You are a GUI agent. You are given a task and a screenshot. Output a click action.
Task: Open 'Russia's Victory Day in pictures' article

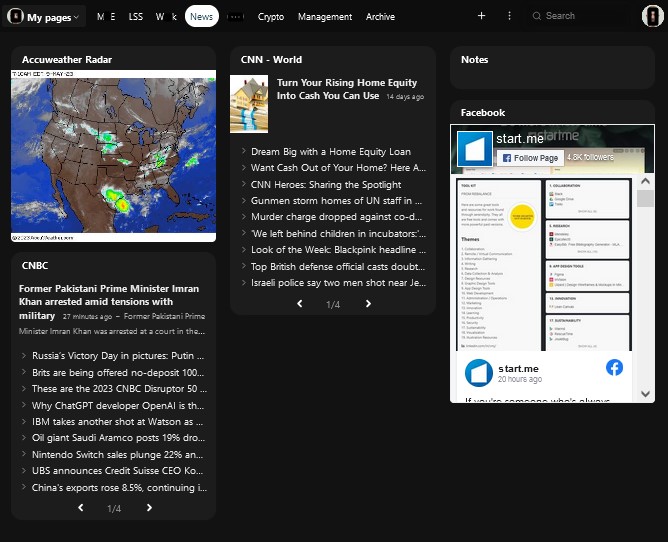point(118,356)
